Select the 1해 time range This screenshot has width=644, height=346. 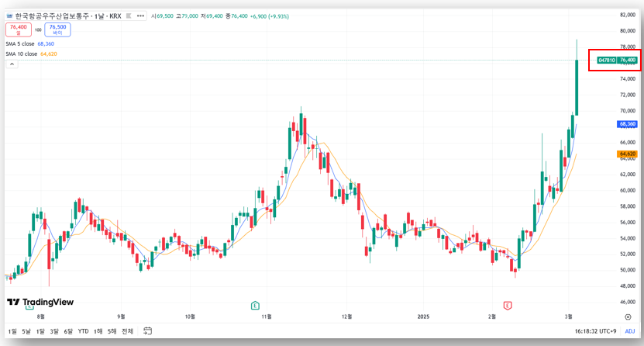tap(98, 331)
